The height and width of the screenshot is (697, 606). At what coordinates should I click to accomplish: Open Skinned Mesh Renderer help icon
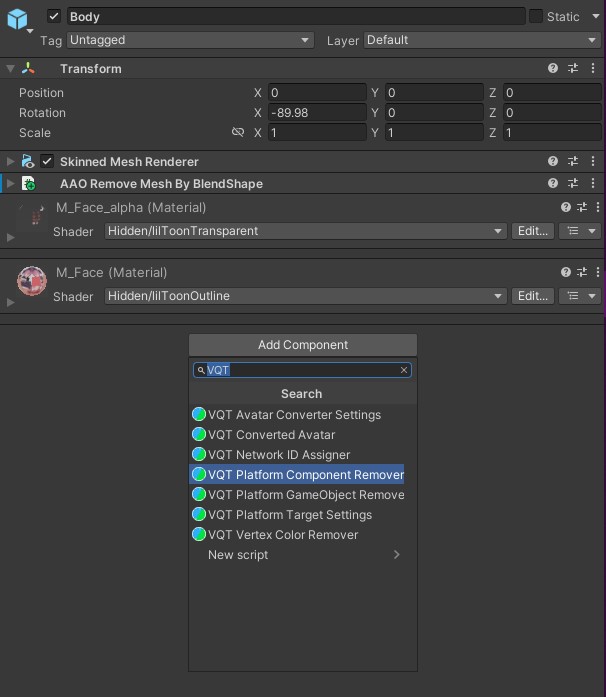coord(553,161)
